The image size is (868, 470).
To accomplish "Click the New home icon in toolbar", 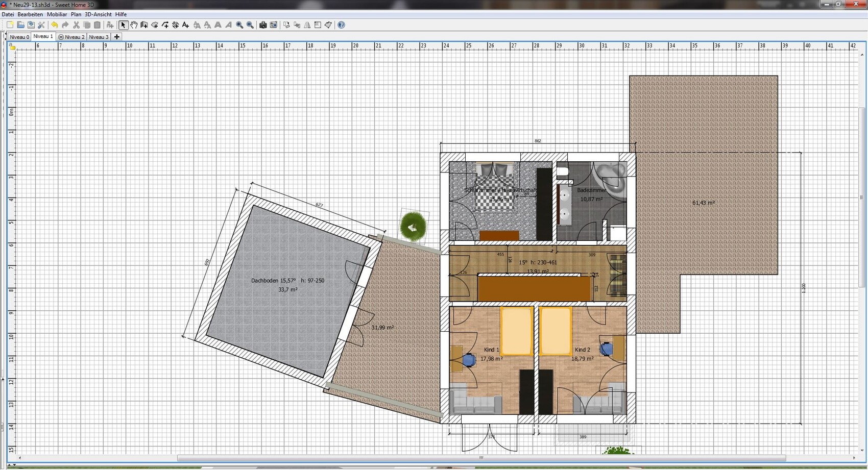I will point(10,25).
